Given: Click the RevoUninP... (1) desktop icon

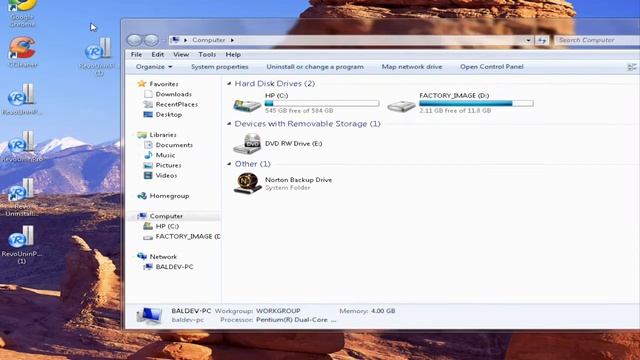Looking at the screenshot, I should point(22,245).
